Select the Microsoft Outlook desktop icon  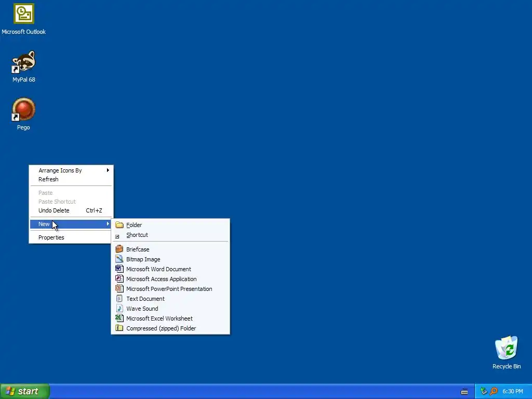[x=24, y=14]
